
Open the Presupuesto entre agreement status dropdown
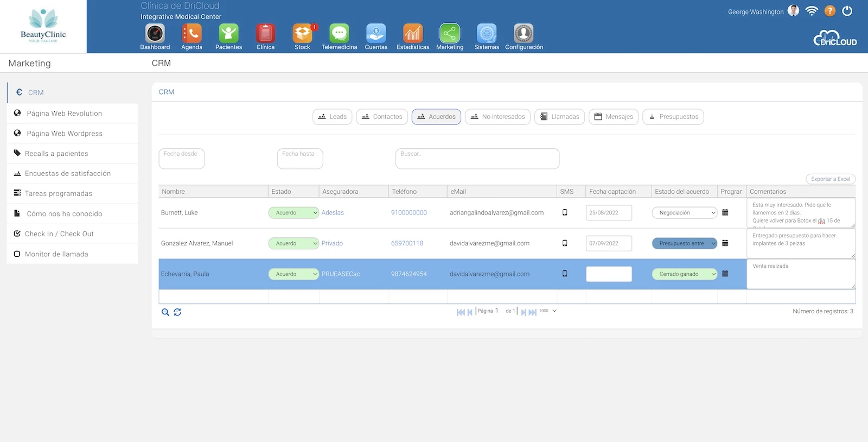(x=685, y=243)
